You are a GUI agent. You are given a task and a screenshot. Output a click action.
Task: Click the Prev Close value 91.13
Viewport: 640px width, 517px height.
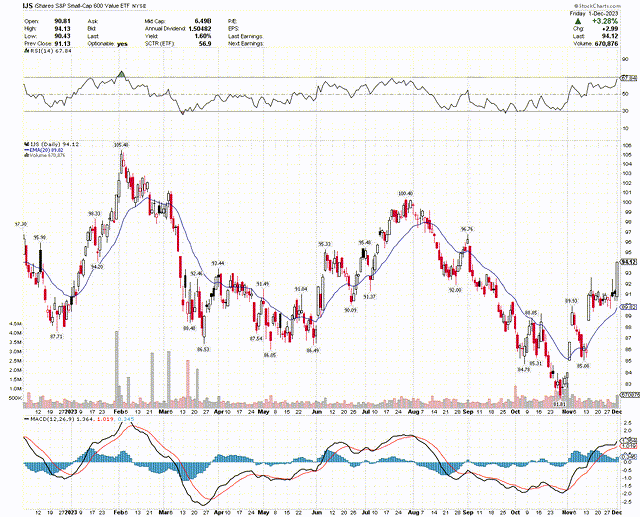tap(62, 44)
